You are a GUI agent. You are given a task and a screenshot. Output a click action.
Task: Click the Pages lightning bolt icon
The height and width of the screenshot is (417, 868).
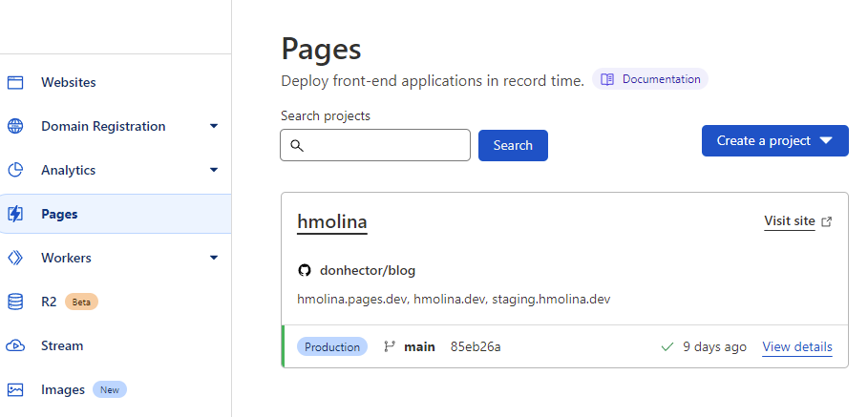pyautogui.click(x=15, y=214)
